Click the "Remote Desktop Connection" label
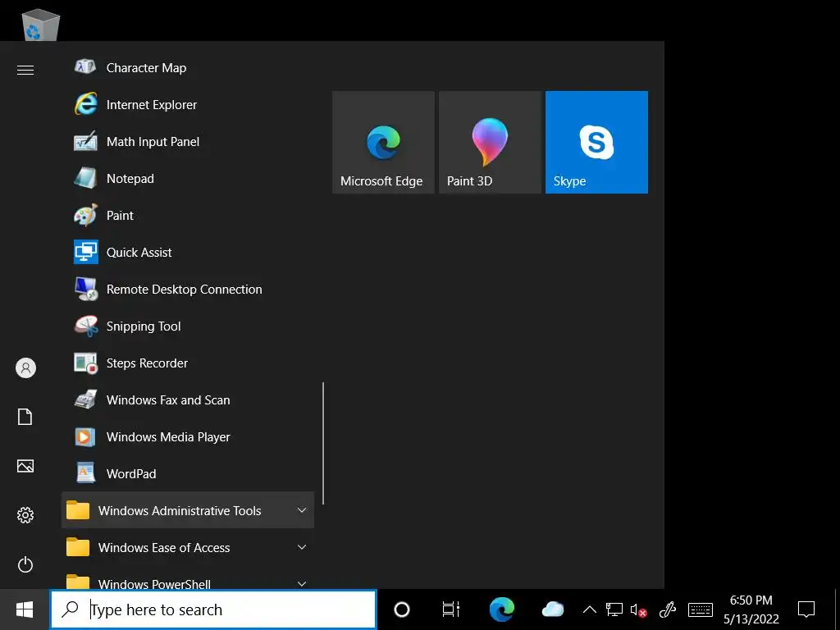Screen dimensions: 840x630 [x=185, y=290]
